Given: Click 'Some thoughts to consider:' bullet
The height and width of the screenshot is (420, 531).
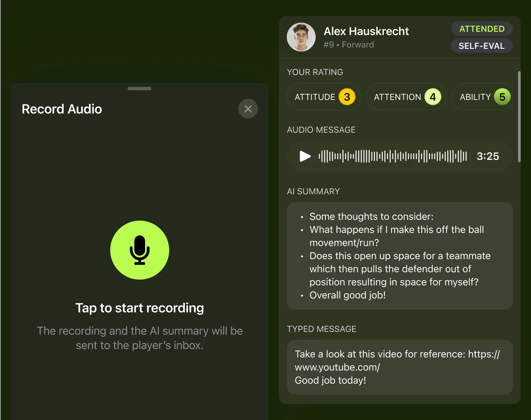Looking at the screenshot, I should pos(371,217).
